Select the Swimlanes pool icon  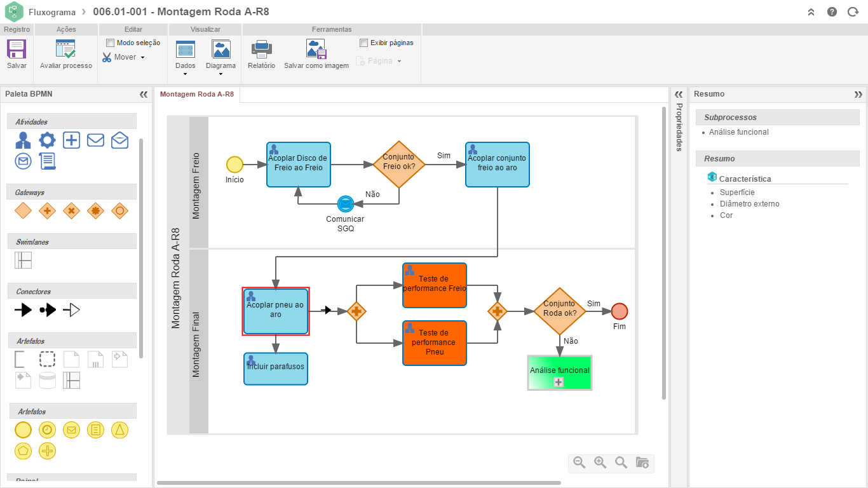(x=24, y=260)
